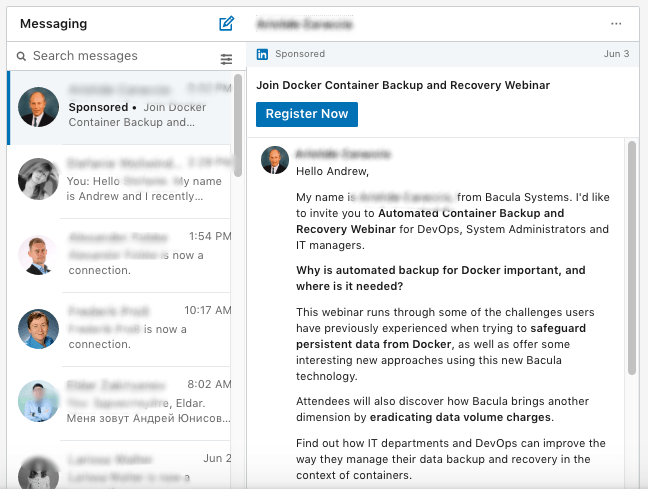Open the Jun 2 conversation
The width and height of the screenshot is (648, 489).
pos(121,465)
